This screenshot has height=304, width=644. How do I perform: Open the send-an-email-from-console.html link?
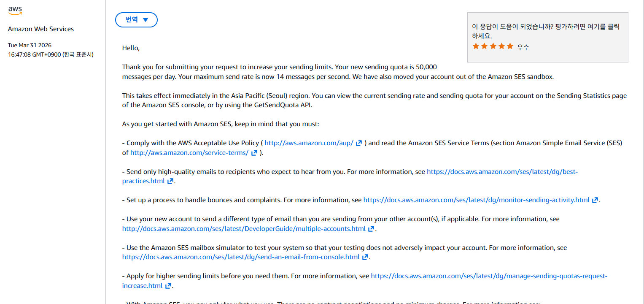click(241, 257)
